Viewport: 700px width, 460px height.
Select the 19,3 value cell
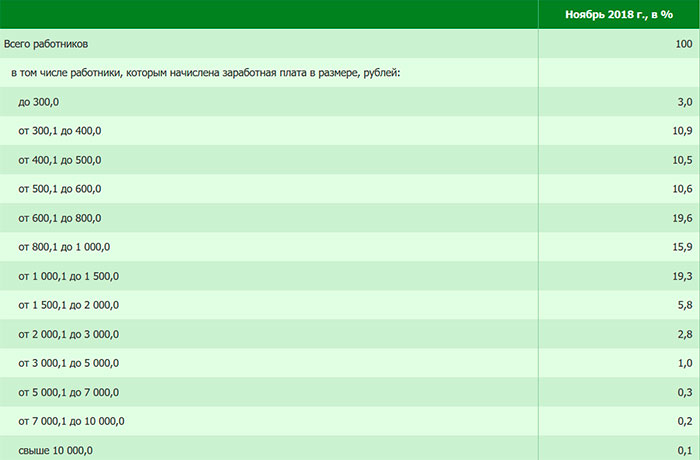(683, 276)
